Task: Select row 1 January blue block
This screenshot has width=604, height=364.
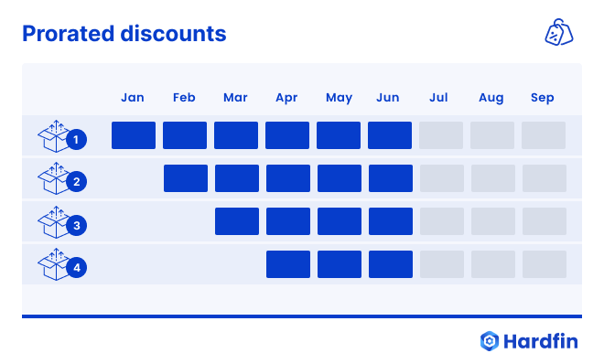Action: pyautogui.click(x=134, y=135)
